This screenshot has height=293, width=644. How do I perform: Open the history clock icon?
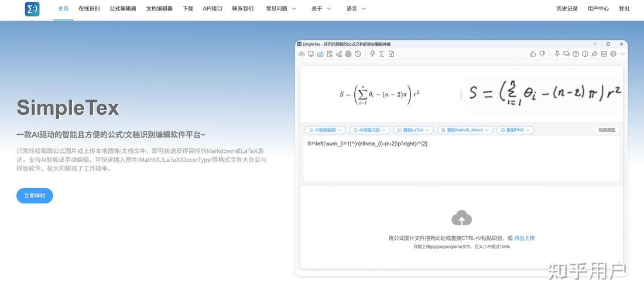tap(358, 54)
